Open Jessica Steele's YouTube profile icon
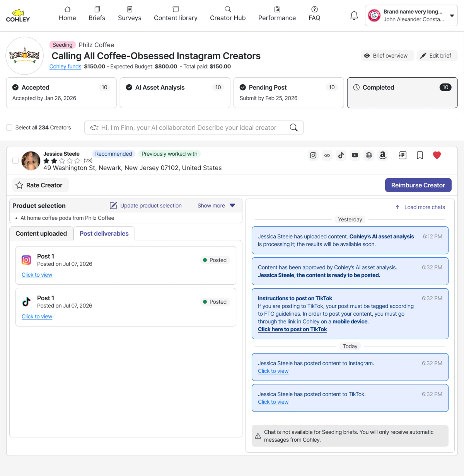Viewport: 464px width, 476px height. [x=355, y=155]
